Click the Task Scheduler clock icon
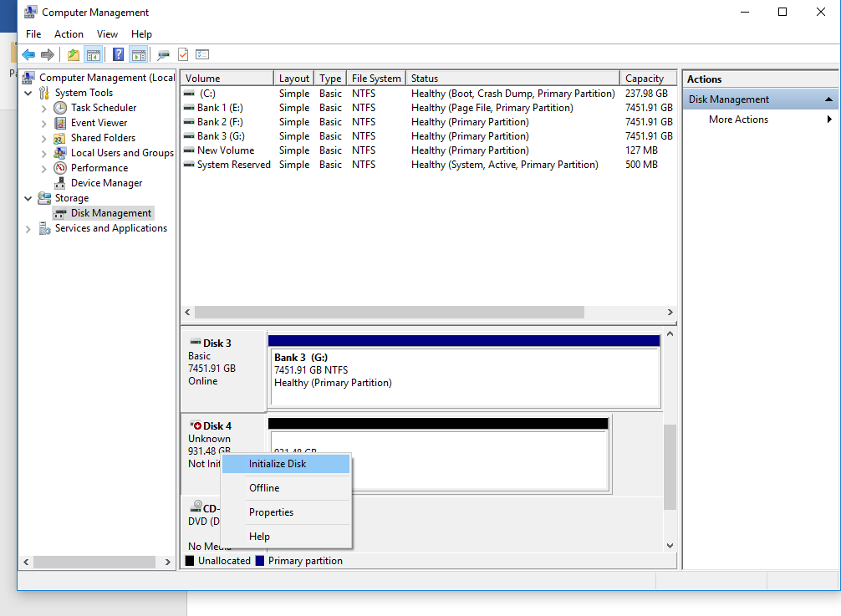Screen dimensions: 841x616 pyautogui.click(x=60, y=108)
